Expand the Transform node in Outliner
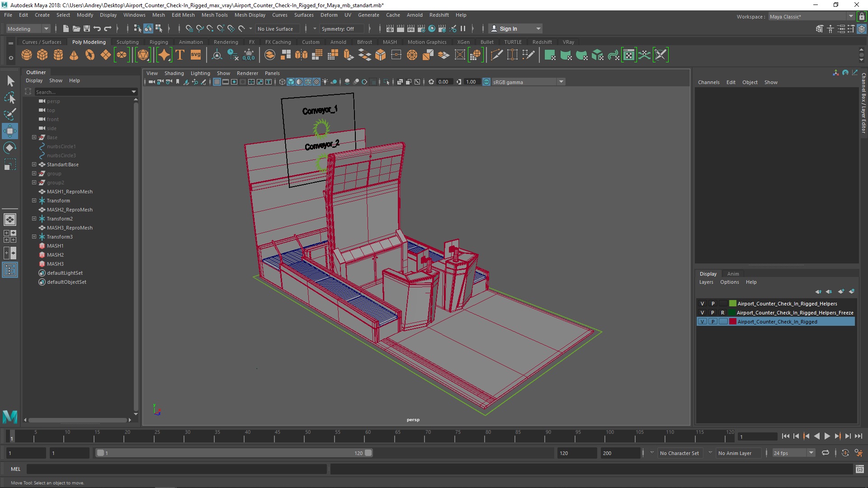Viewport: 868px width, 488px height. (x=34, y=201)
